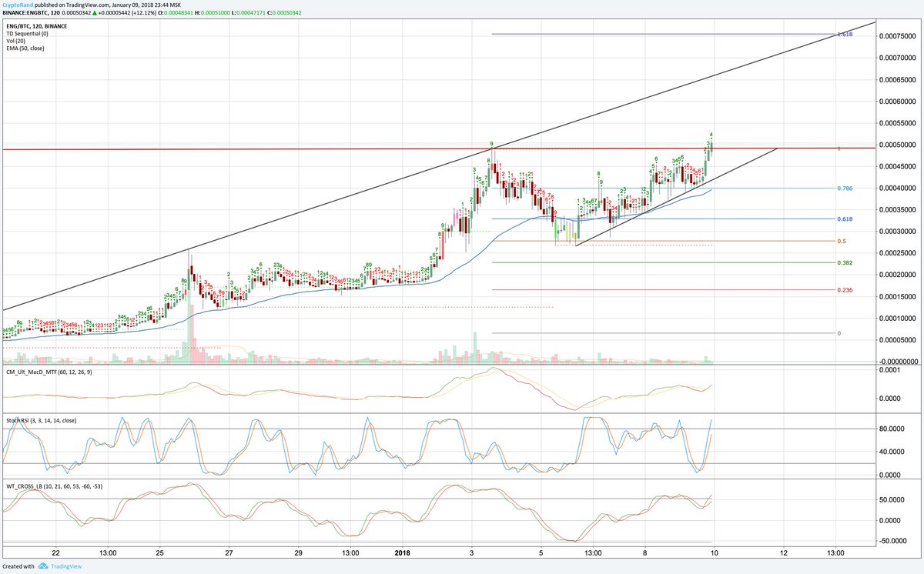
Task: Click the 0.00075000 price axis label
Action: click(x=898, y=36)
